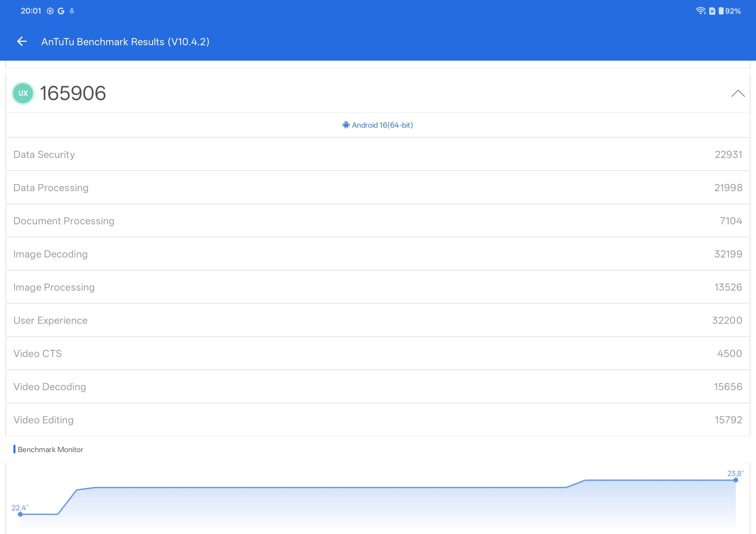Screen dimensions: 756x534
Task: Tap the settings gear status icon
Action: [50, 11]
